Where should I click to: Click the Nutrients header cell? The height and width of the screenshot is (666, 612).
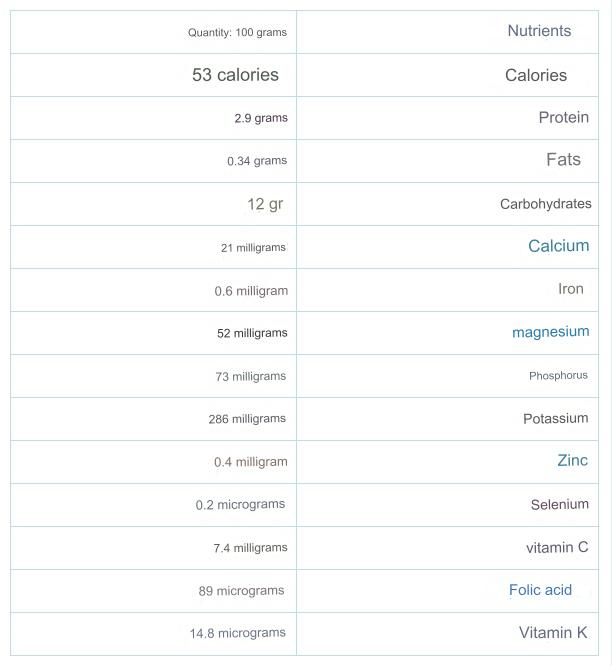[x=539, y=31]
